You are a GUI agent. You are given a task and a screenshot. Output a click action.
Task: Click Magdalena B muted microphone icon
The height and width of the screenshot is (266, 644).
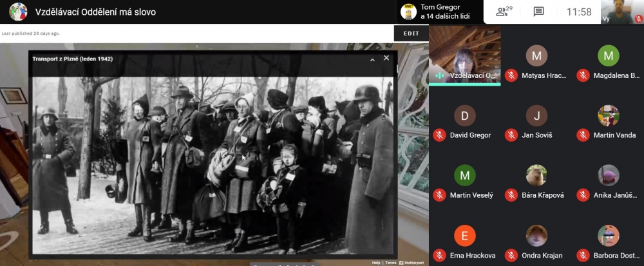tap(583, 75)
